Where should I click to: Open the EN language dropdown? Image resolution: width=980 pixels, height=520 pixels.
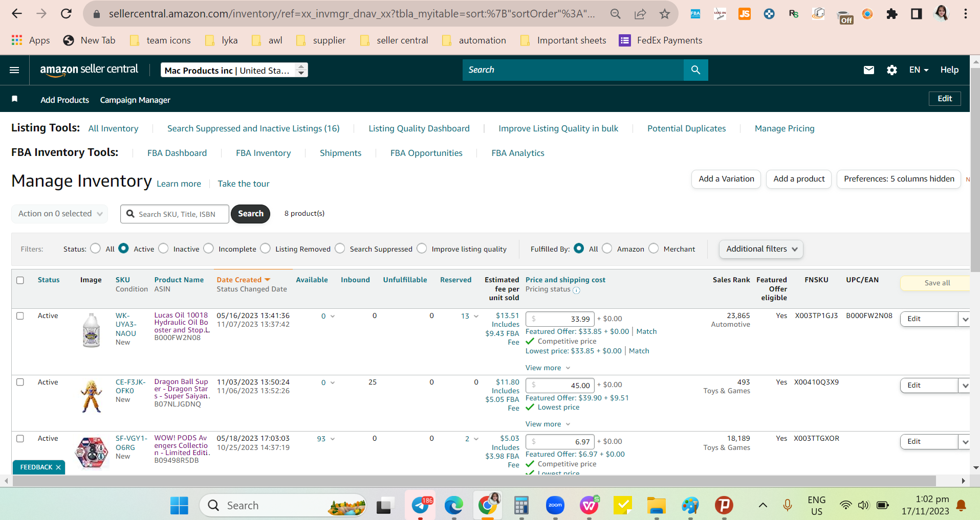[919, 70]
